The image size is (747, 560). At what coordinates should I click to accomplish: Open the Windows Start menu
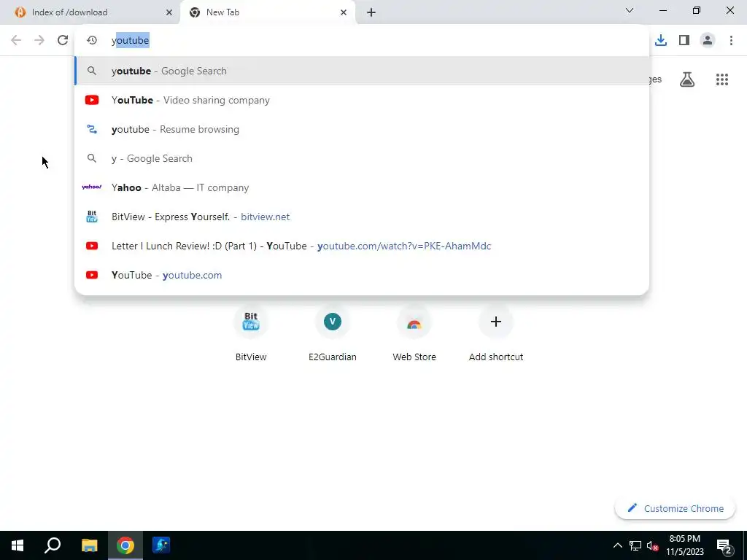[18, 545]
